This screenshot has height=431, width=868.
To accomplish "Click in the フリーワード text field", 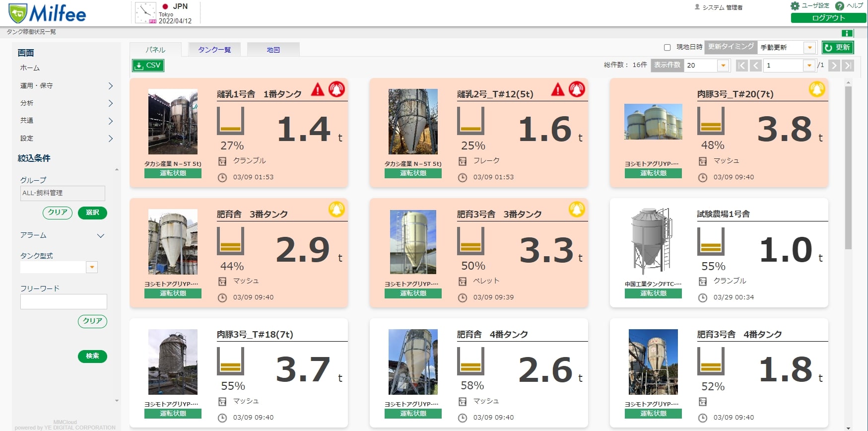I will pos(64,302).
